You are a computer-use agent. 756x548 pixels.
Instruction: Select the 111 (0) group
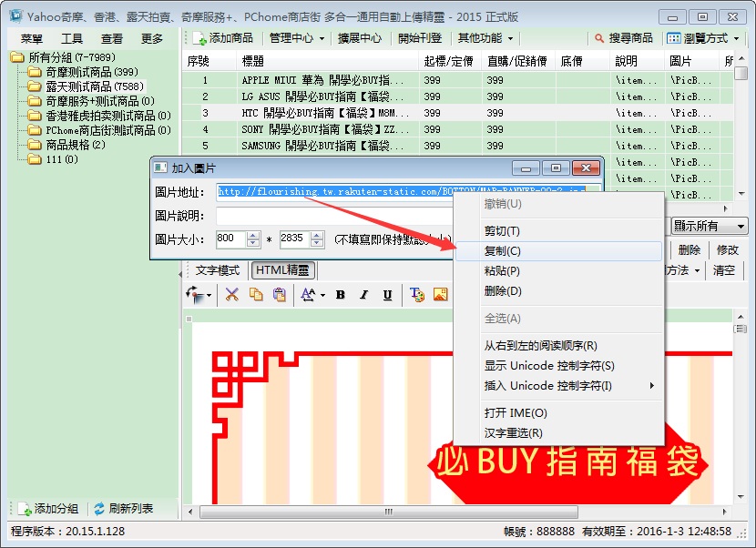tap(62, 159)
